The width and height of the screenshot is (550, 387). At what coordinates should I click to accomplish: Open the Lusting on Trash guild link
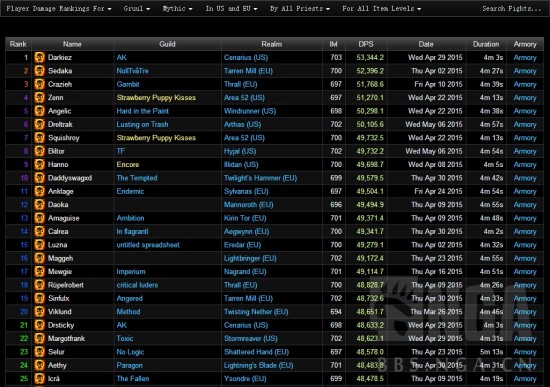coord(142,124)
